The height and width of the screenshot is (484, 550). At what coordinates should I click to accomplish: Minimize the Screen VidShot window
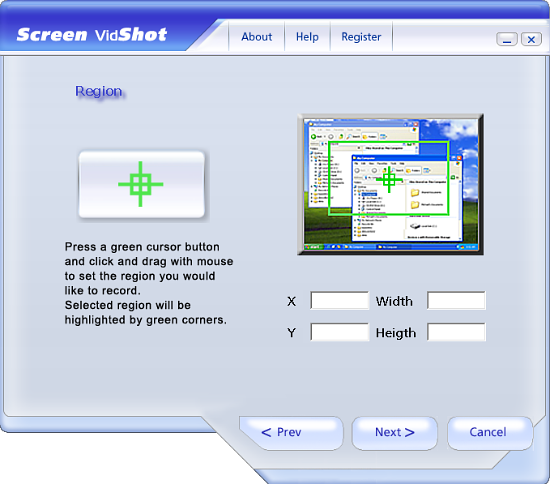tap(507, 39)
